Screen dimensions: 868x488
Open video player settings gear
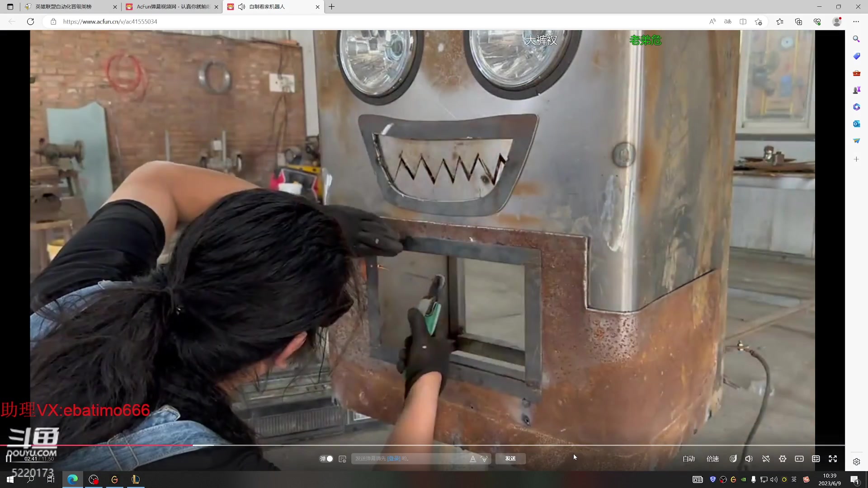tap(783, 459)
